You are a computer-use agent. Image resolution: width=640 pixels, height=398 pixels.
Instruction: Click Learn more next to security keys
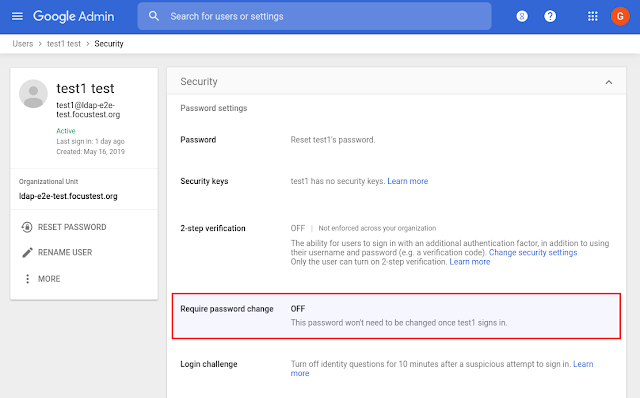(x=407, y=181)
